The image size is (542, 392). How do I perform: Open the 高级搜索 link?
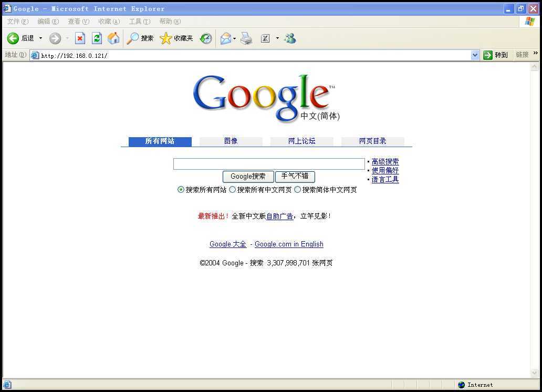coord(385,161)
